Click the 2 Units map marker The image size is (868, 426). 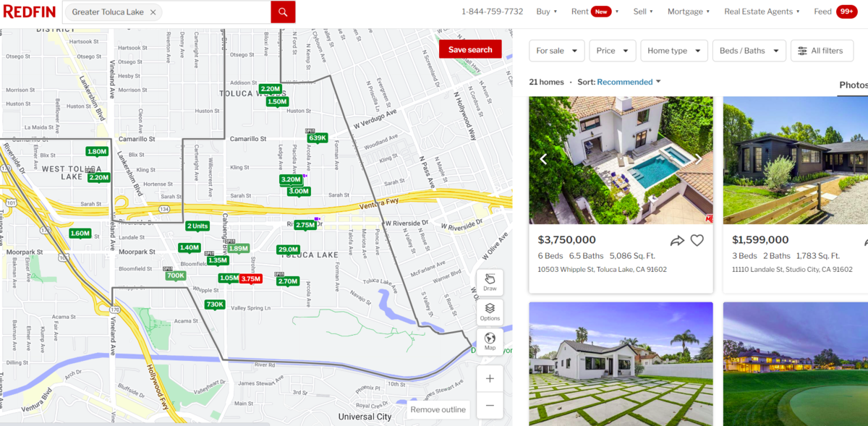197,226
